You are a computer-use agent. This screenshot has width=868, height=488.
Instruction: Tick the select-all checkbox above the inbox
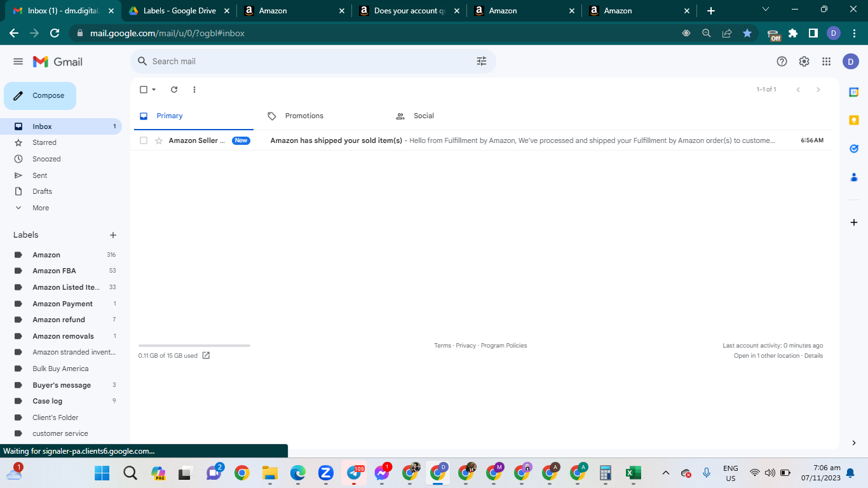click(144, 90)
